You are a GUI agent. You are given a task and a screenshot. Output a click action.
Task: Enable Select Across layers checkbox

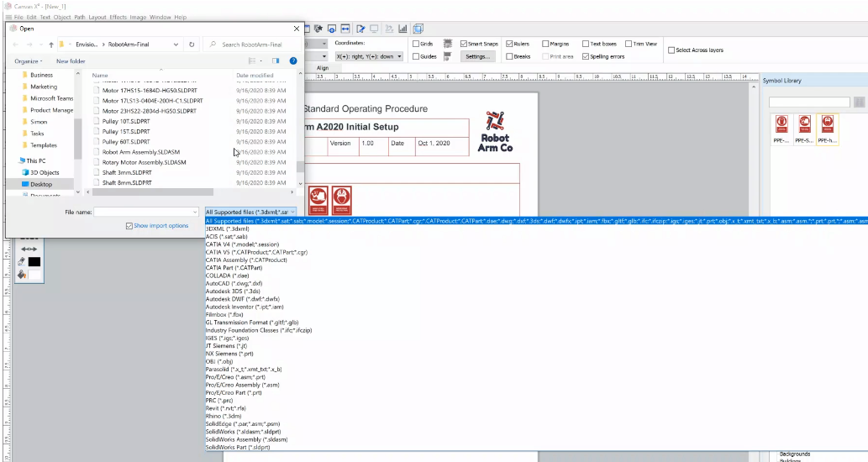(671, 50)
